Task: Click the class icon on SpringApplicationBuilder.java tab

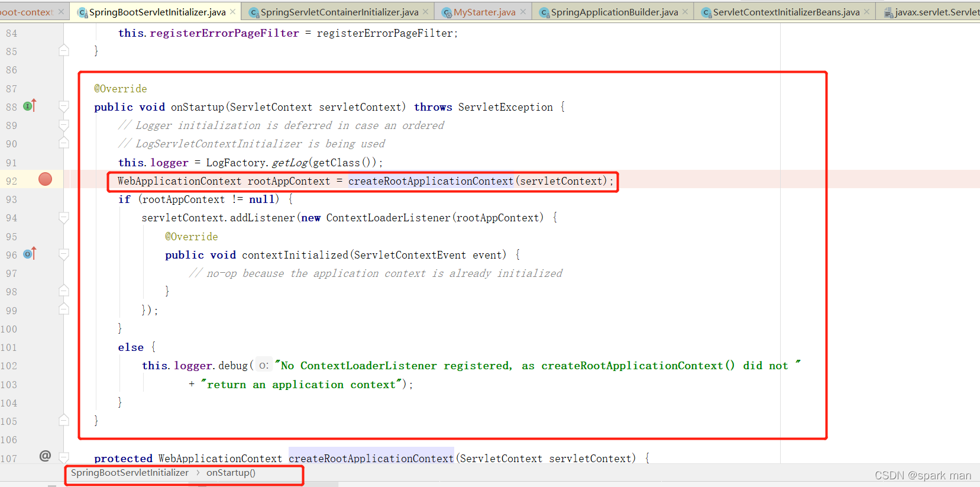Action: pyautogui.click(x=545, y=12)
